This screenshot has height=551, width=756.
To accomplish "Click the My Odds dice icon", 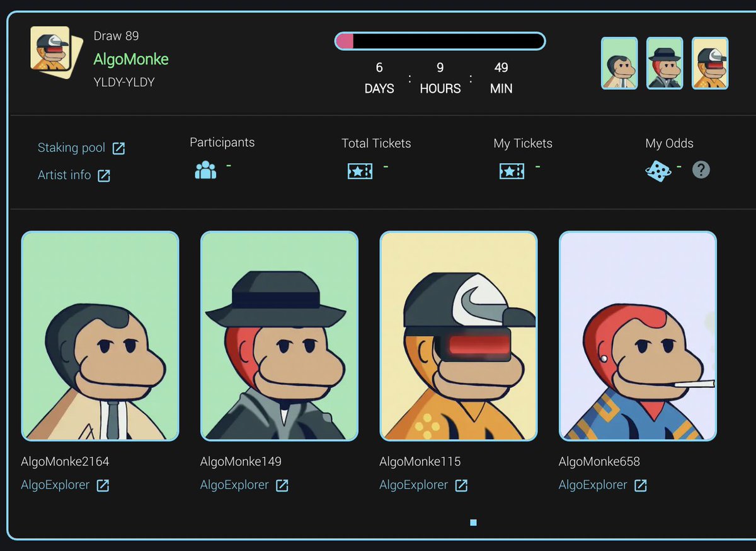I will 658,171.
